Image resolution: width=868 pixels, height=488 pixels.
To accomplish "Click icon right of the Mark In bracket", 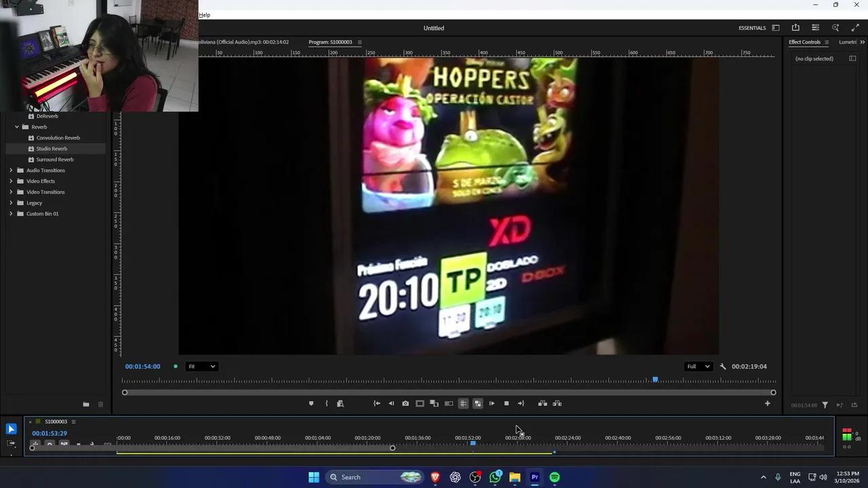I will tap(340, 403).
